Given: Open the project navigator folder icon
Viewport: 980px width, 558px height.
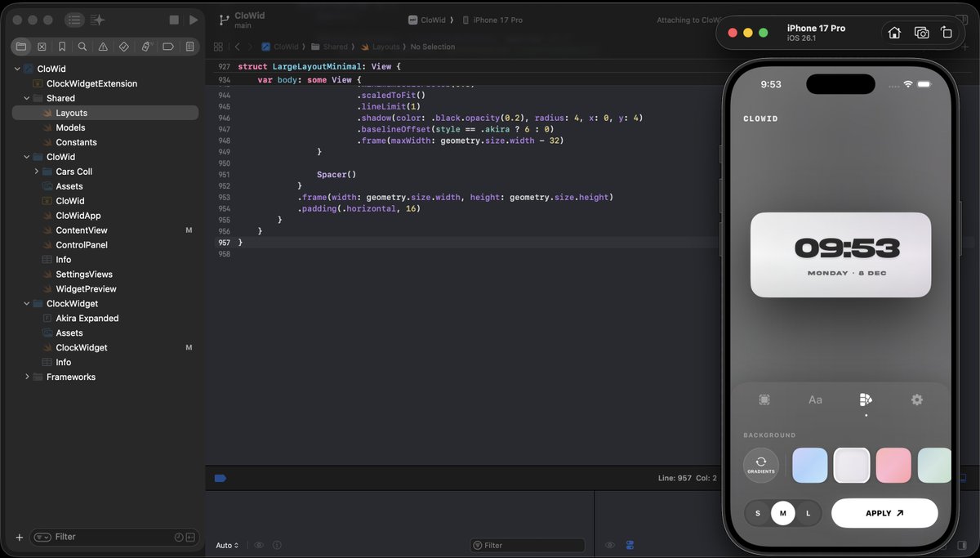Looking at the screenshot, I should pos(20,47).
